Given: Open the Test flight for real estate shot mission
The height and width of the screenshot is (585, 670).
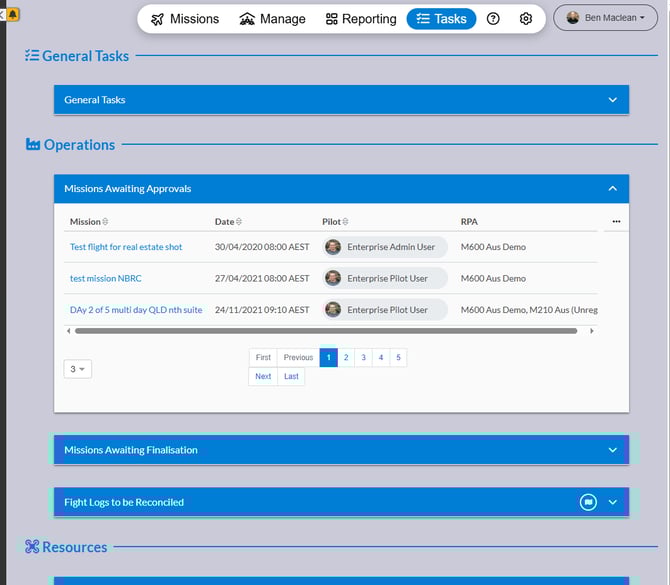Looking at the screenshot, I should (x=126, y=247).
